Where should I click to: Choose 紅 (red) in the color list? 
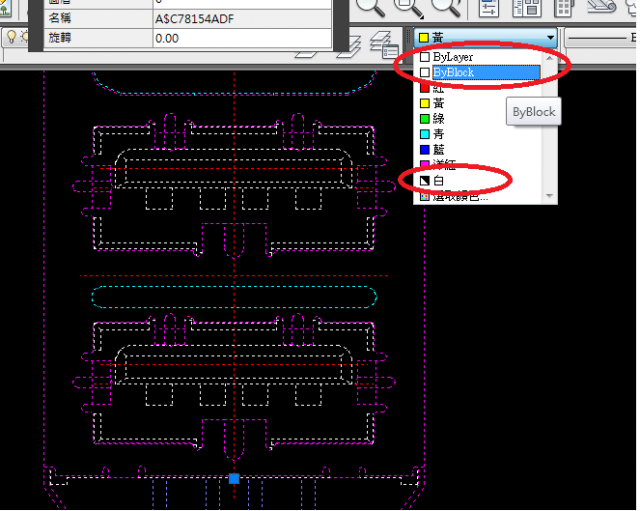[x=480, y=88]
